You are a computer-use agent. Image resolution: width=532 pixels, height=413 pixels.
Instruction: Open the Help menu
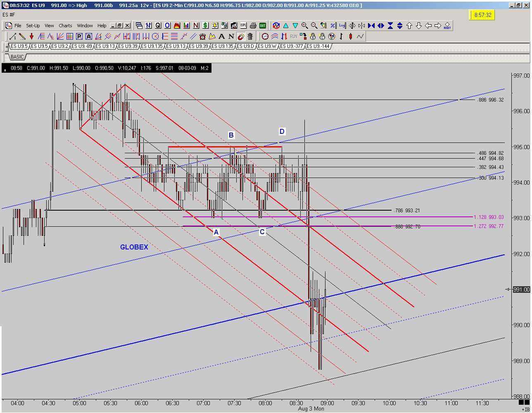coord(102,26)
